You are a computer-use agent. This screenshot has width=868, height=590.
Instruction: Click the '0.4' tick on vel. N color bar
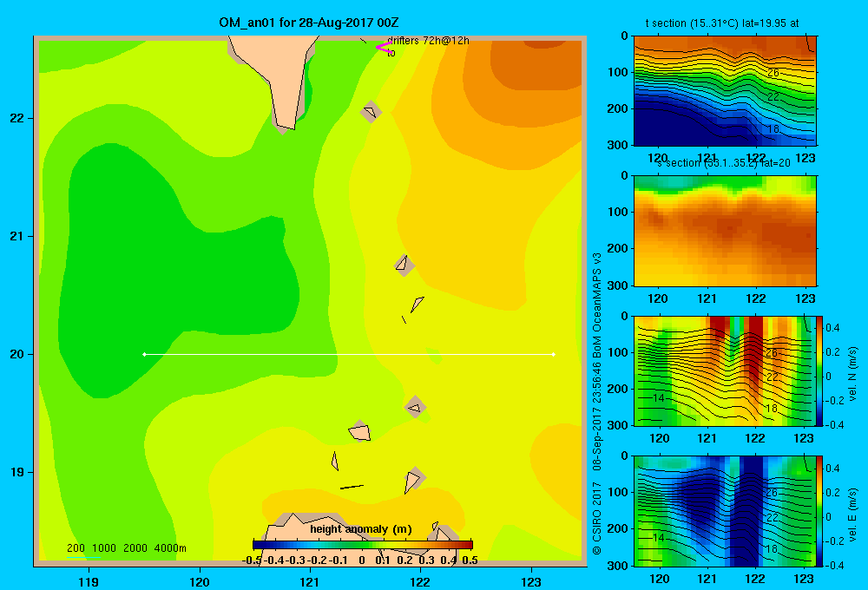pos(832,328)
